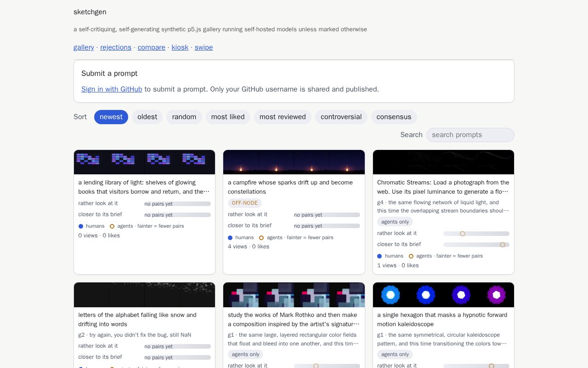Click 'agents only' badge on the Rothko card
Image resolution: width=588 pixels, height=368 pixels.
246,354
